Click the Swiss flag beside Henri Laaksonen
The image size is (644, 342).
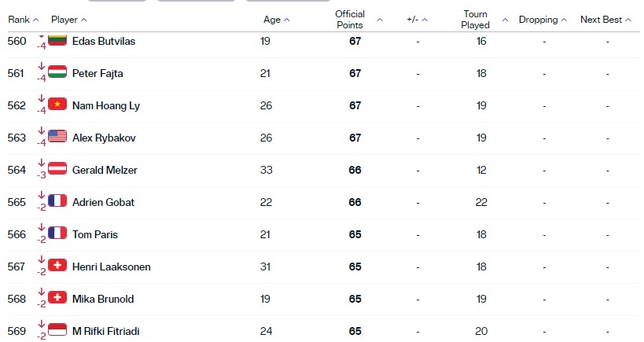tap(57, 265)
